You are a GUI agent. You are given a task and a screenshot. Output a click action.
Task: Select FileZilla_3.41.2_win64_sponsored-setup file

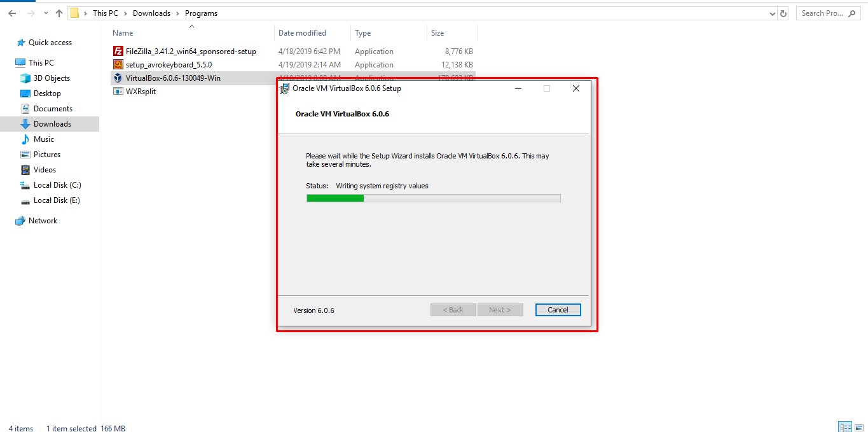191,52
